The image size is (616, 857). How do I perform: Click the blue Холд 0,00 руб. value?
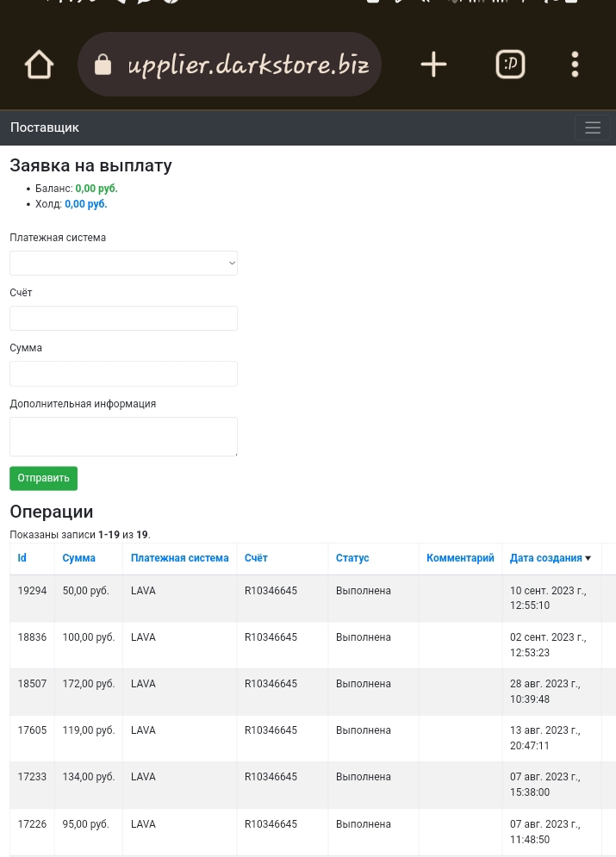pyautogui.click(x=86, y=204)
